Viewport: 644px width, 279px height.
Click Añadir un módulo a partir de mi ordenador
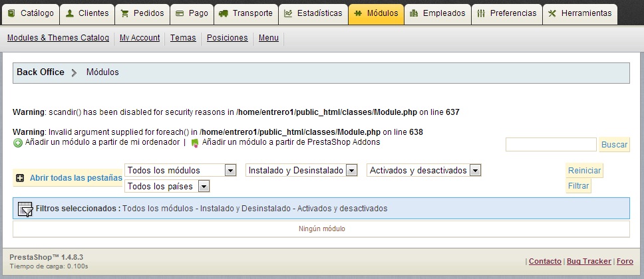click(102, 142)
